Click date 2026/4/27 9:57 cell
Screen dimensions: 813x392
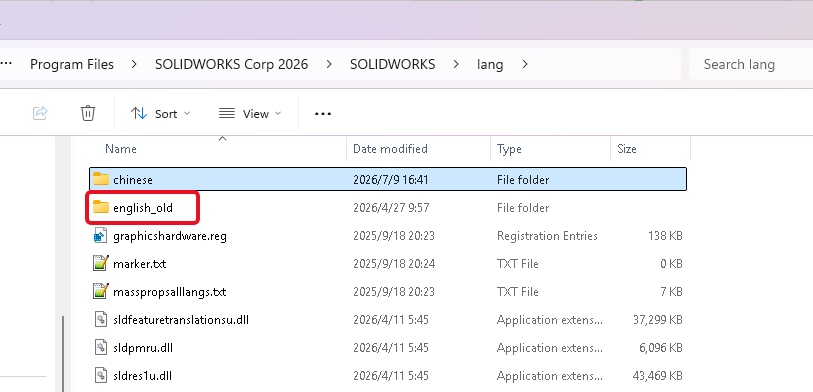point(392,208)
